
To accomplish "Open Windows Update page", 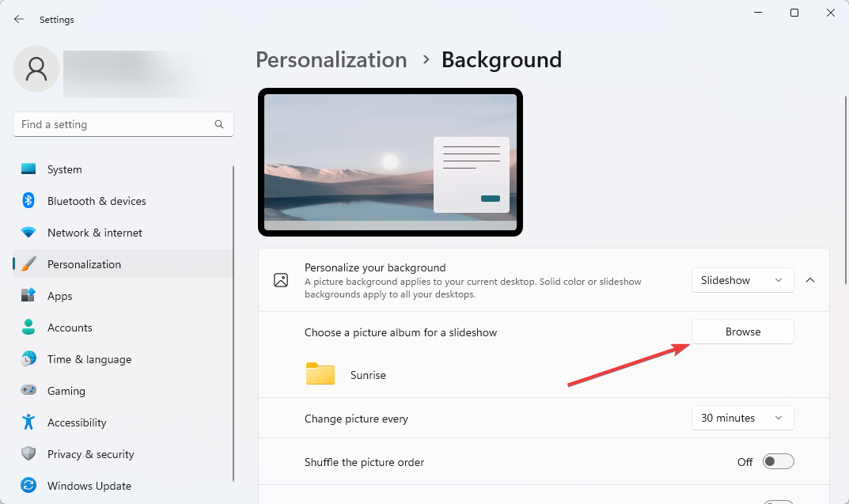I will pyautogui.click(x=123, y=486).
